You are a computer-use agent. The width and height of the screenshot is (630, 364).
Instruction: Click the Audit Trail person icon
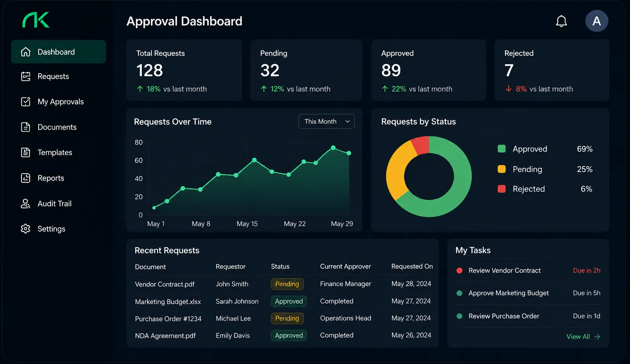(x=26, y=203)
